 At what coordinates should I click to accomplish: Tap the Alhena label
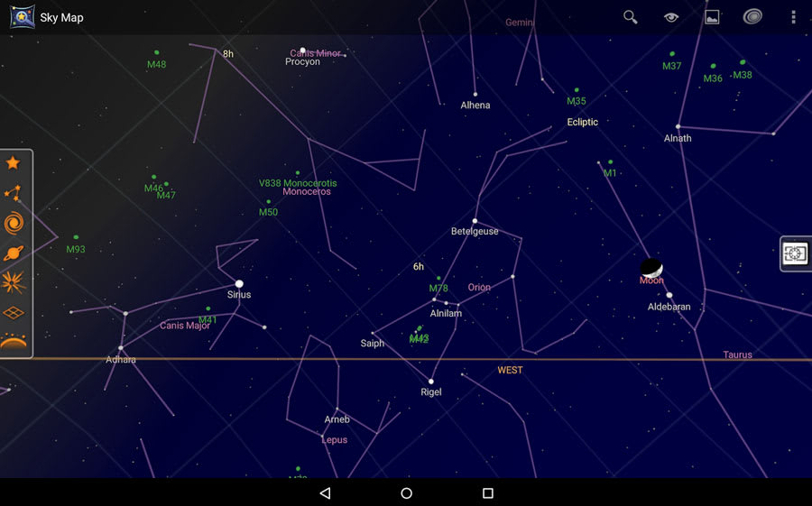[475, 106]
